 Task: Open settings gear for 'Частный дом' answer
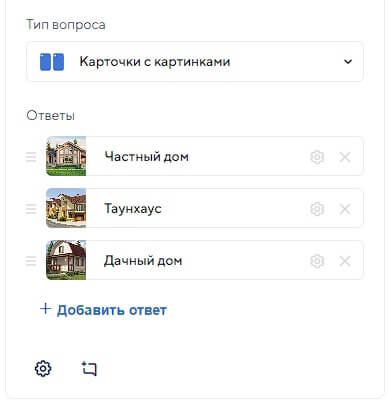317,157
